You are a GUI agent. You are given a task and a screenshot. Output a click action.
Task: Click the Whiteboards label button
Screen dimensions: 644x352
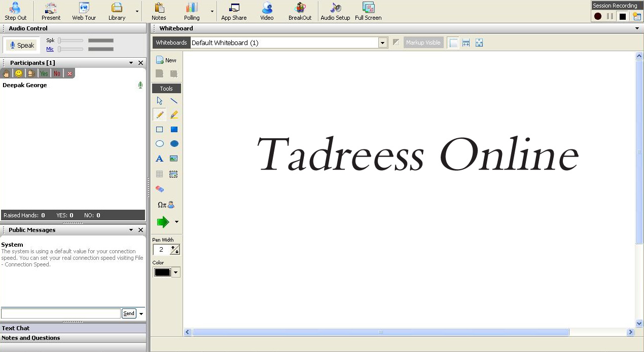point(171,43)
